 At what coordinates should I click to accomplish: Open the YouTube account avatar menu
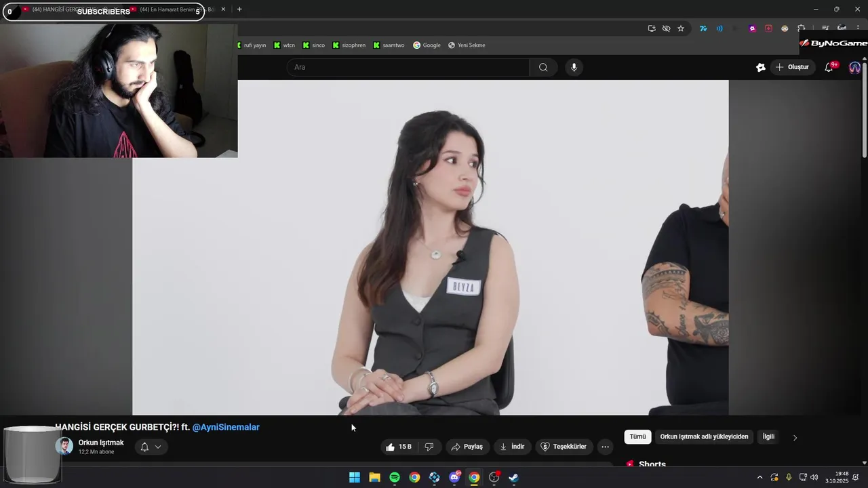[854, 67]
